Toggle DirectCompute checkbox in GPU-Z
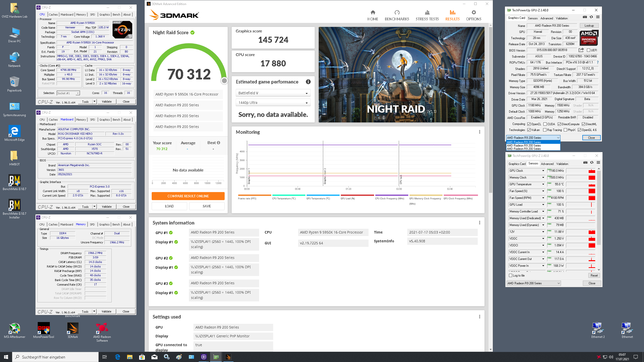The height and width of the screenshot is (362, 644). [559, 124]
